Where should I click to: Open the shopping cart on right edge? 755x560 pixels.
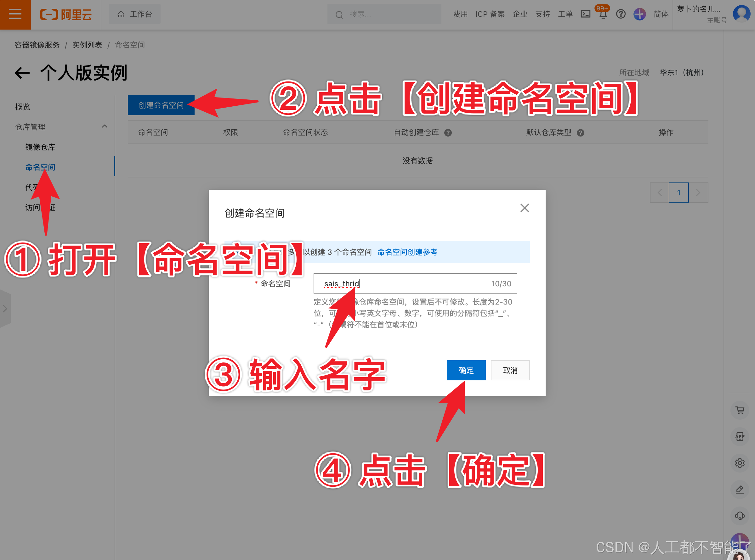pos(740,410)
